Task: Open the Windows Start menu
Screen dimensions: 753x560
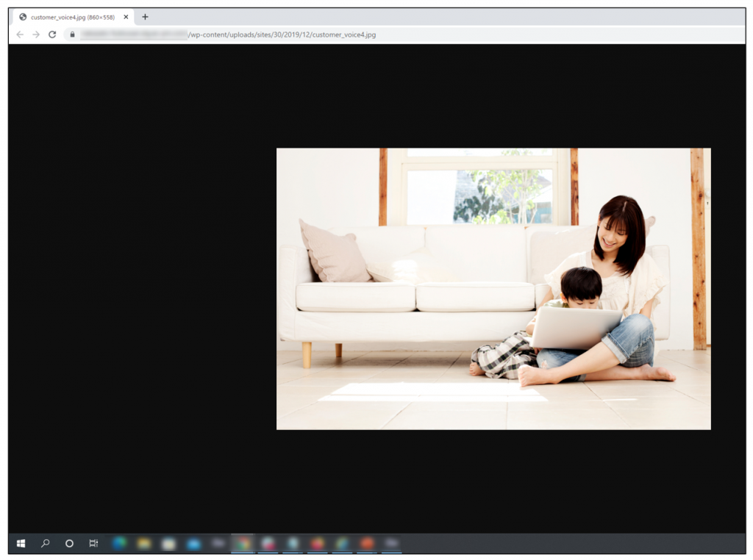Action: [x=21, y=544]
